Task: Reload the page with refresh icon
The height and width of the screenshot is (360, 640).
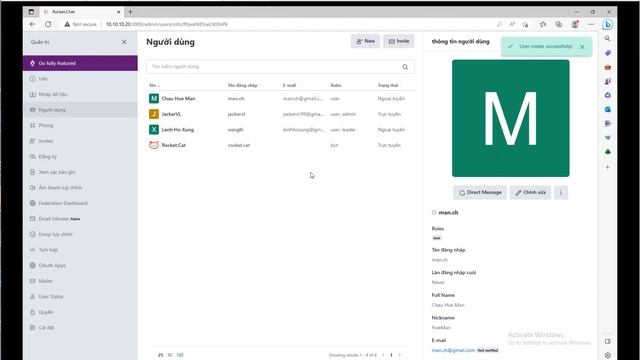Action: click(48, 24)
